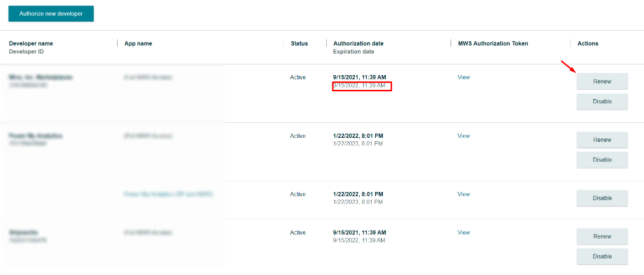Click the Developer name column header
The image size is (644, 275).
[x=31, y=44]
